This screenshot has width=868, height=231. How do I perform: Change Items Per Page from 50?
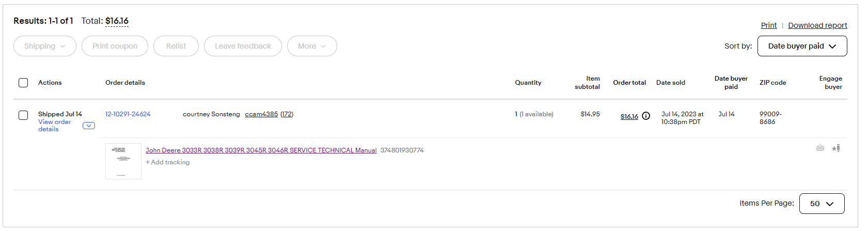click(822, 204)
